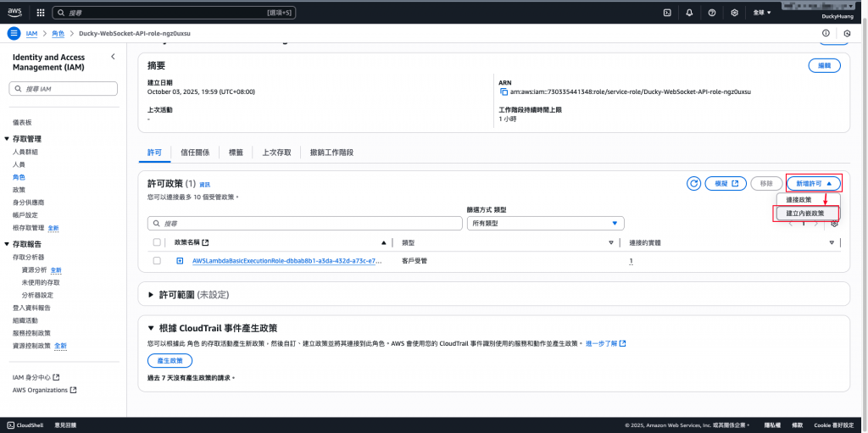Screen dimensions: 868x433
Task: Open 政策 in the sidebar
Action: [x=19, y=189]
